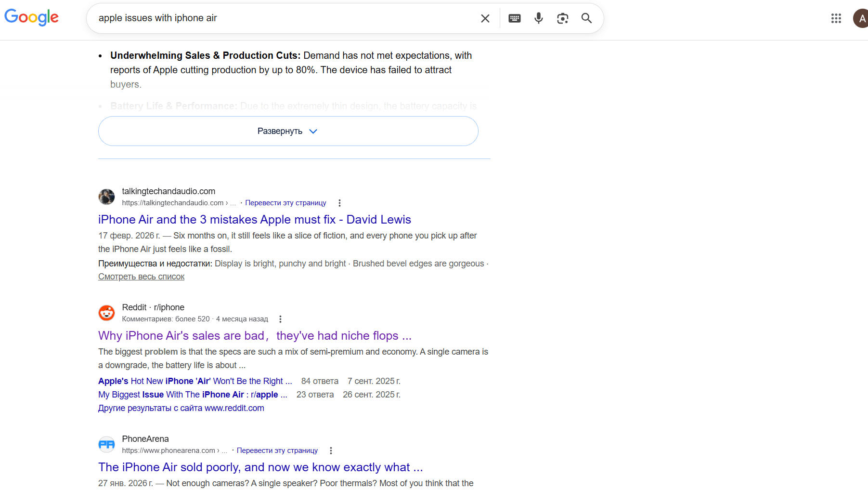
Task: Open the on-screen keyboard input tool
Action: pos(514,18)
